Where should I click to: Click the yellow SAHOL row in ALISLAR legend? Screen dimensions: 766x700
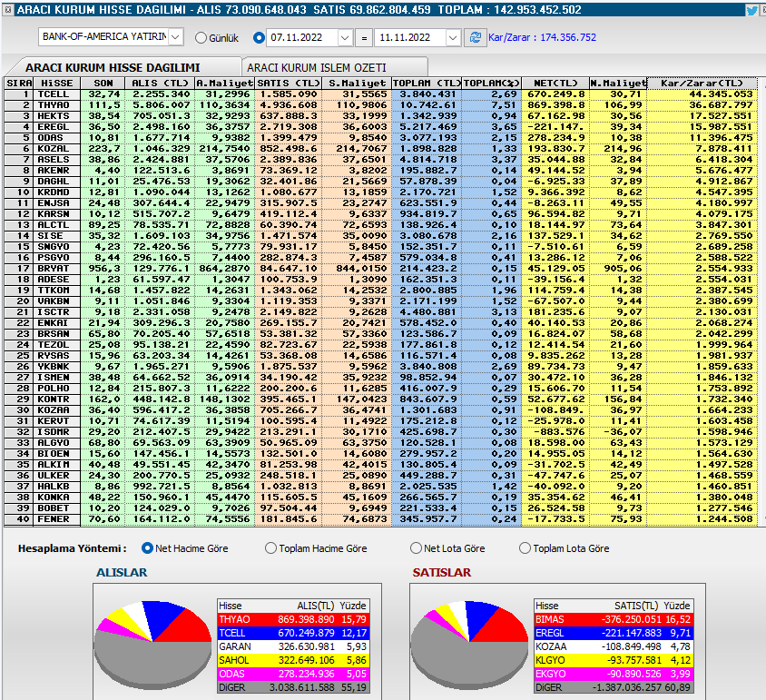[293, 660]
